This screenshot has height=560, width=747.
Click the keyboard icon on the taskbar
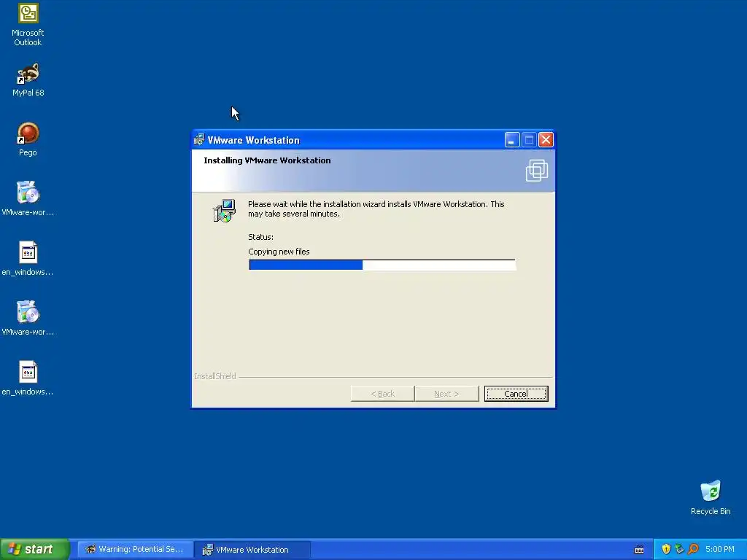[639, 550]
